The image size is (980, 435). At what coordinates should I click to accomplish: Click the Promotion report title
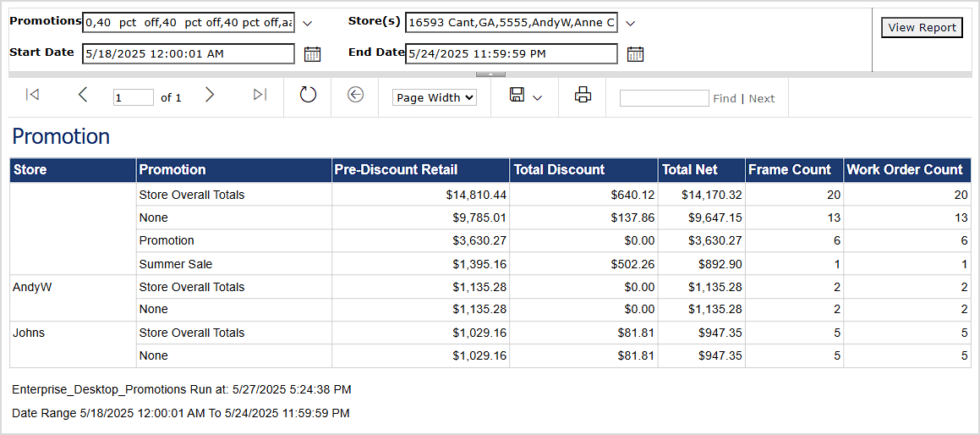[x=61, y=136]
